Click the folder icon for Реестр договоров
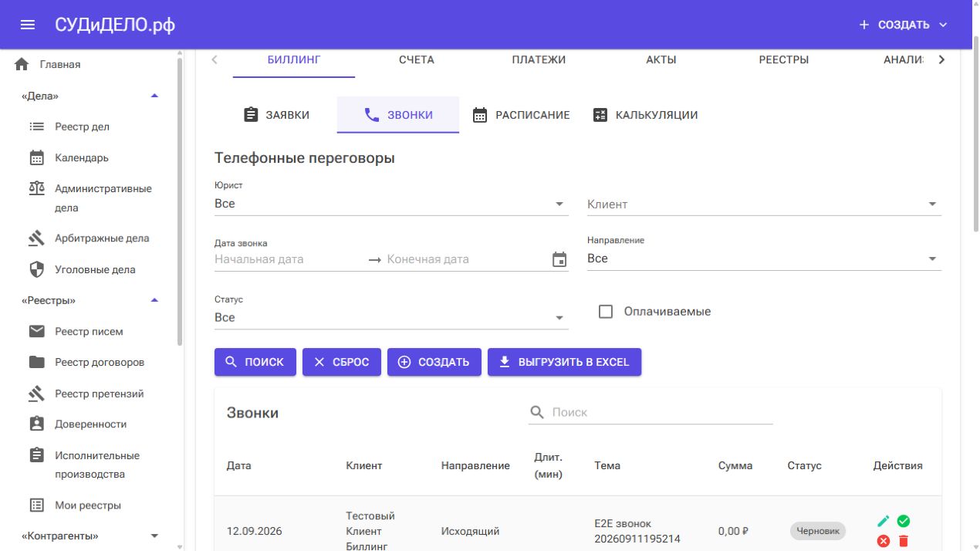This screenshot has width=980, height=551. tap(37, 363)
